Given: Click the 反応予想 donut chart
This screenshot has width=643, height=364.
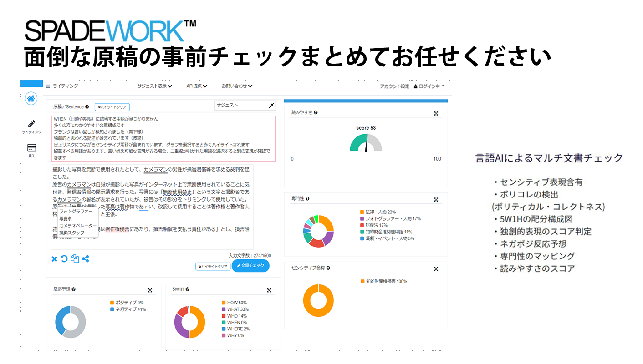Looking at the screenshot, I should click(70, 322).
